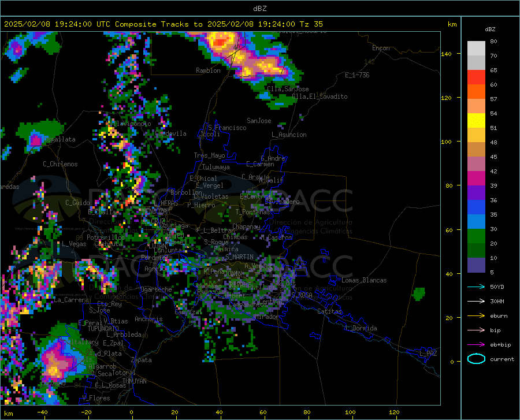Click the Clla.El_Cavadito place label
The image size is (520, 420).
click(320, 96)
